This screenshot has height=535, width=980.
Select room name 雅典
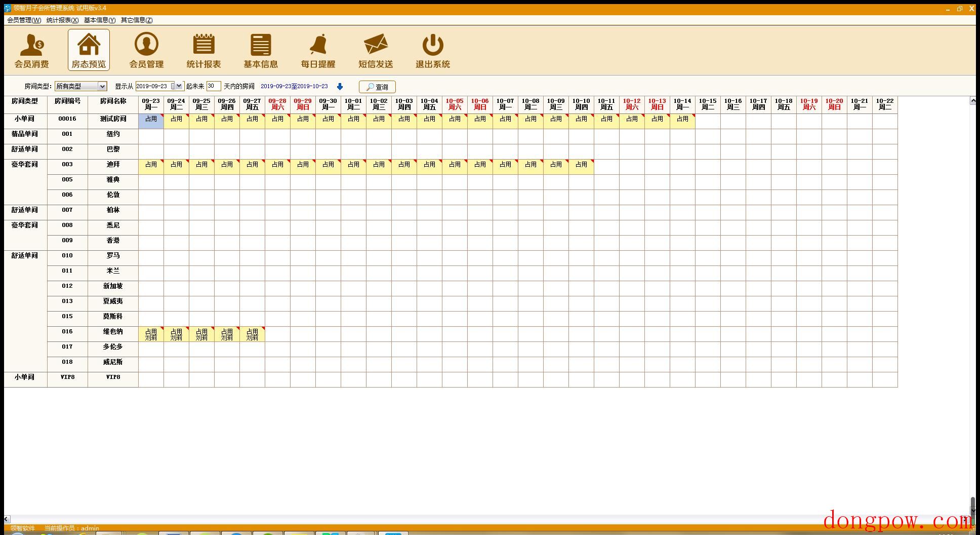[x=113, y=180]
